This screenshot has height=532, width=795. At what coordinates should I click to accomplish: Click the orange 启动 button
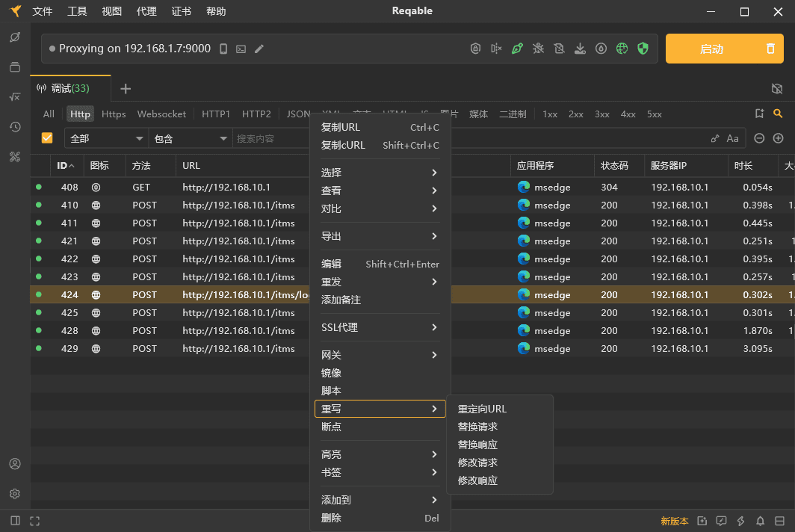tap(711, 49)
